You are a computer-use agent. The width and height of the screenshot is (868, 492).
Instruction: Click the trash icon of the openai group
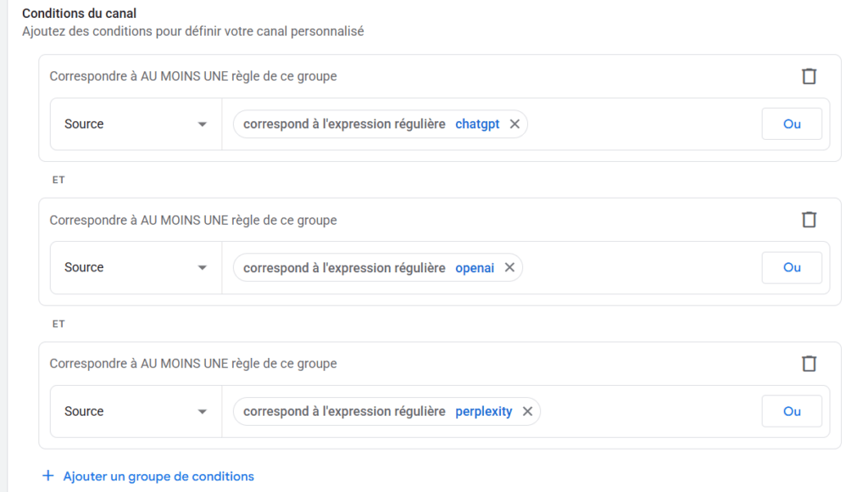(809, 220)
